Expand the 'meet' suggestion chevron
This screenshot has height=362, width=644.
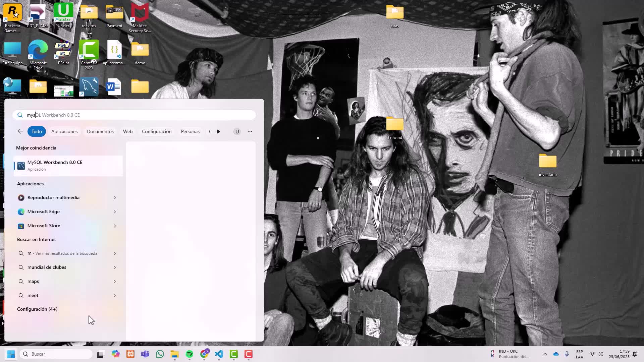click(x=115, y=296)
